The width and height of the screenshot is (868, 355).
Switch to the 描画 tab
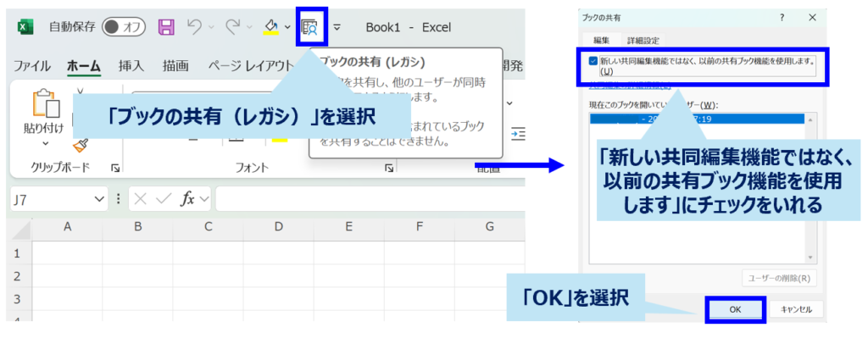click(175, 66)
